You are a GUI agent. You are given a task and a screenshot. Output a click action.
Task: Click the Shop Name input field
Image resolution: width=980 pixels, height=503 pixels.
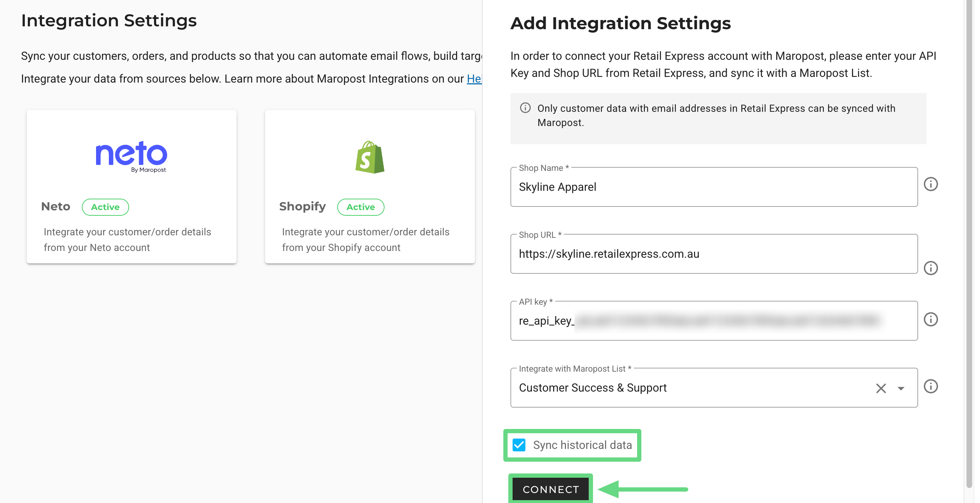click(x=713, y=187)
